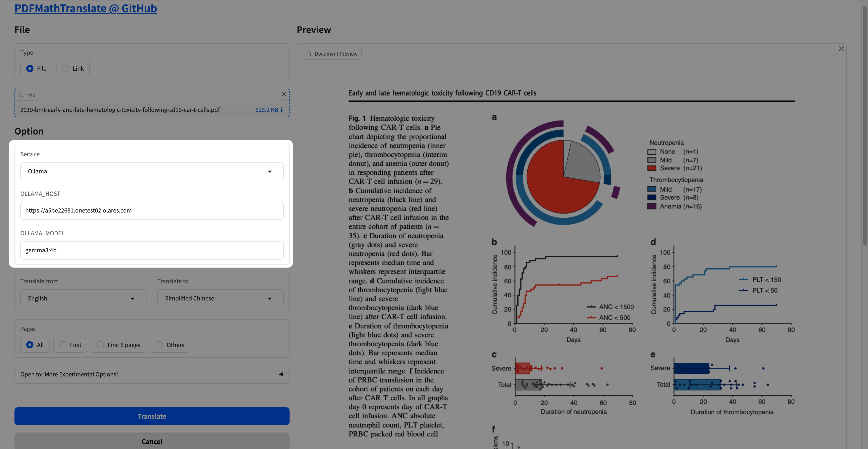Image resolution: width=868 pixels, height=449 pixels.
Task: Select the Link type radio button
Action: (x=66, y=69)
